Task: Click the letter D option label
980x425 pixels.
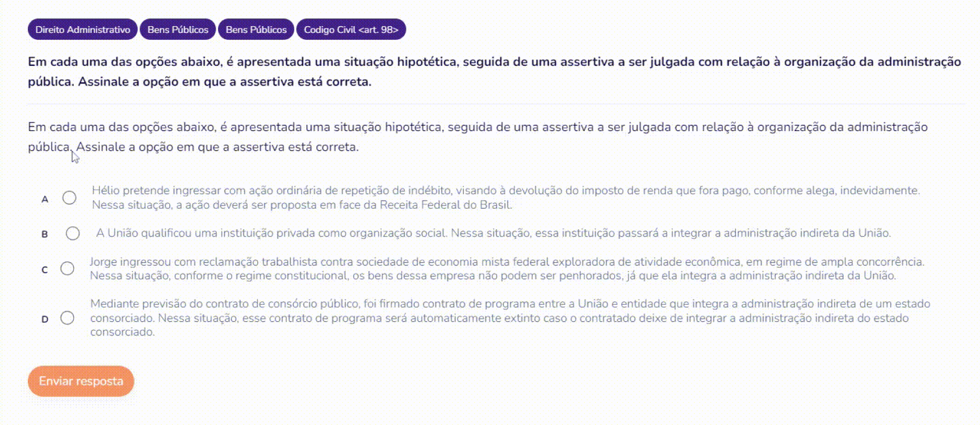Action: [x=45, y=319]
